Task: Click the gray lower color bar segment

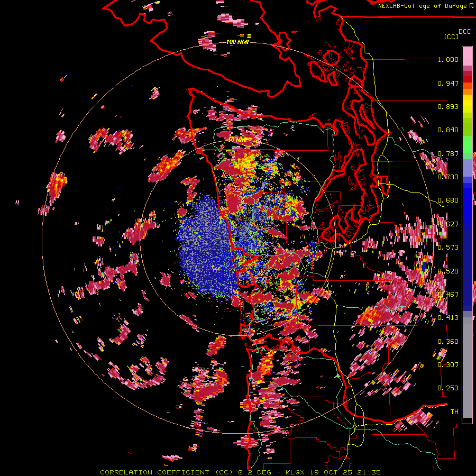Action: point(467,371)
